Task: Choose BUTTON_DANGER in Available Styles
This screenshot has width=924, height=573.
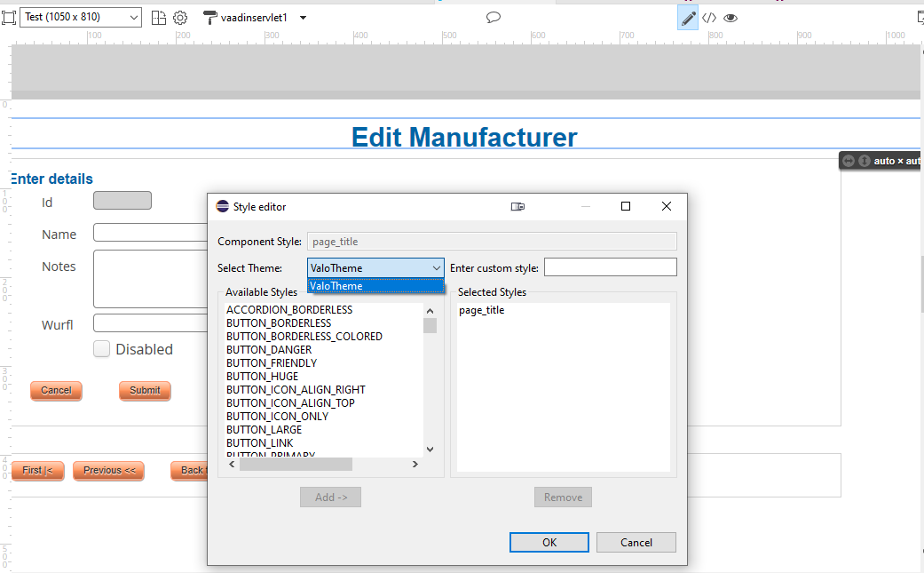Action: coord(270,350)
